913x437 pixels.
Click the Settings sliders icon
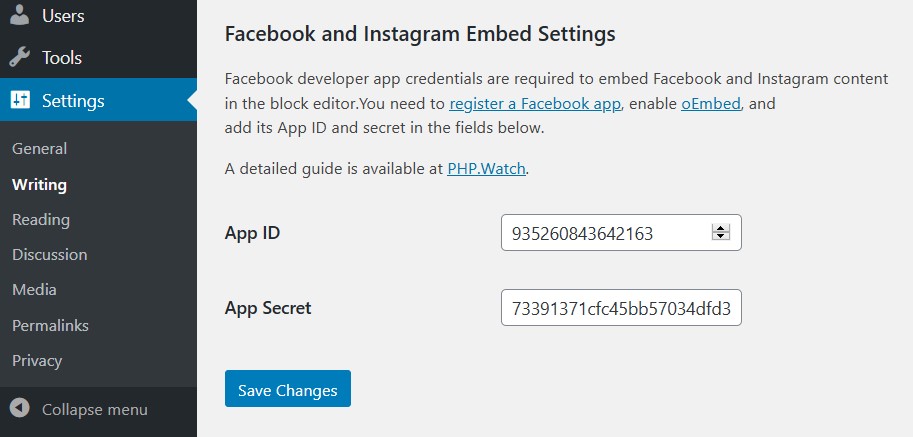(x=20, y=100)
